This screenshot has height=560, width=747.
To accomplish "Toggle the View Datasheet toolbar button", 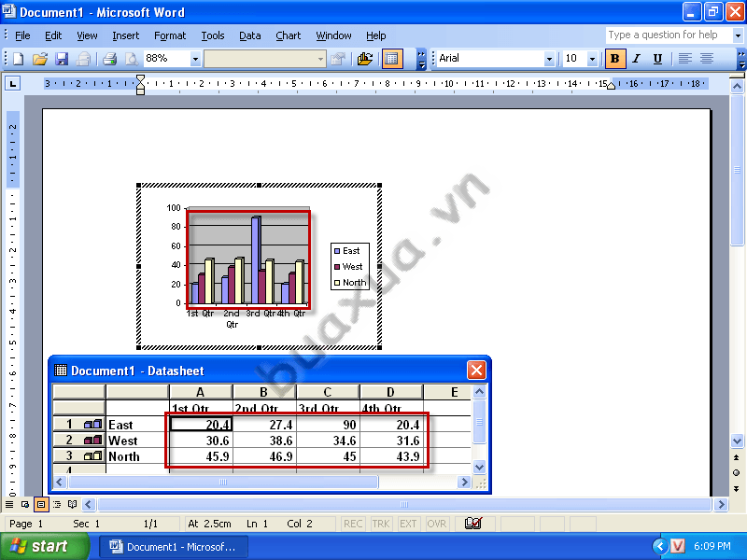I will 391,59.
